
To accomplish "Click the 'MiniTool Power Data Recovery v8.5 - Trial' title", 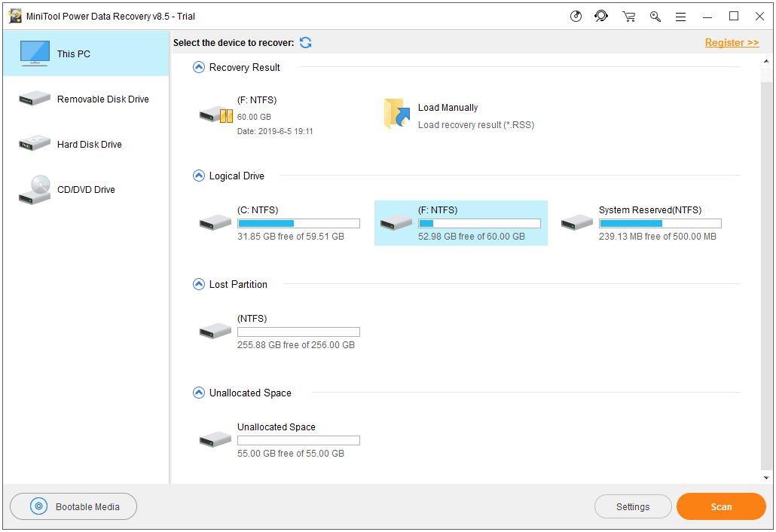I will pos(110,17).
